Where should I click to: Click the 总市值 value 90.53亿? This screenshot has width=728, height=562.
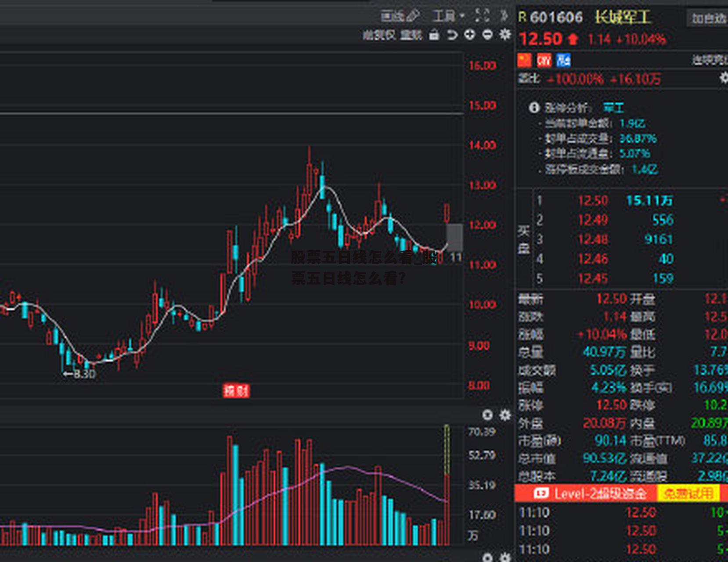[605, 458]
